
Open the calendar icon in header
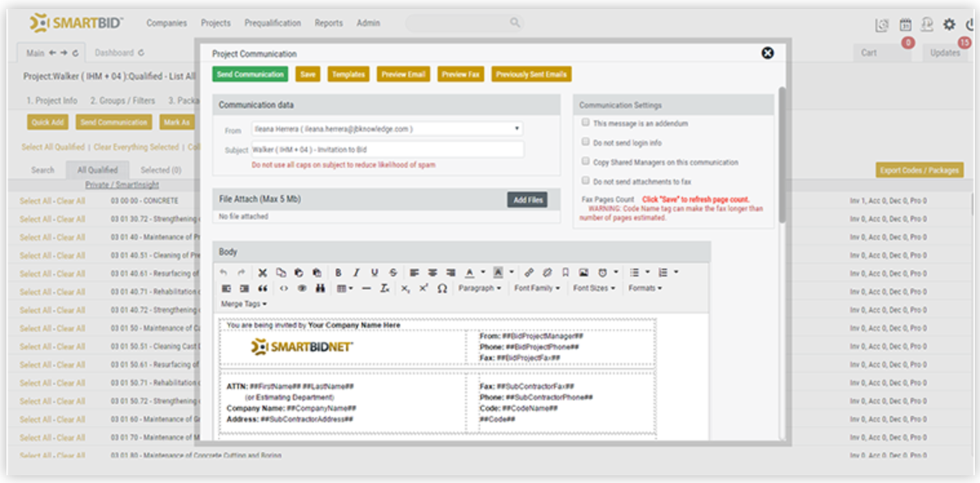(906, 25)
